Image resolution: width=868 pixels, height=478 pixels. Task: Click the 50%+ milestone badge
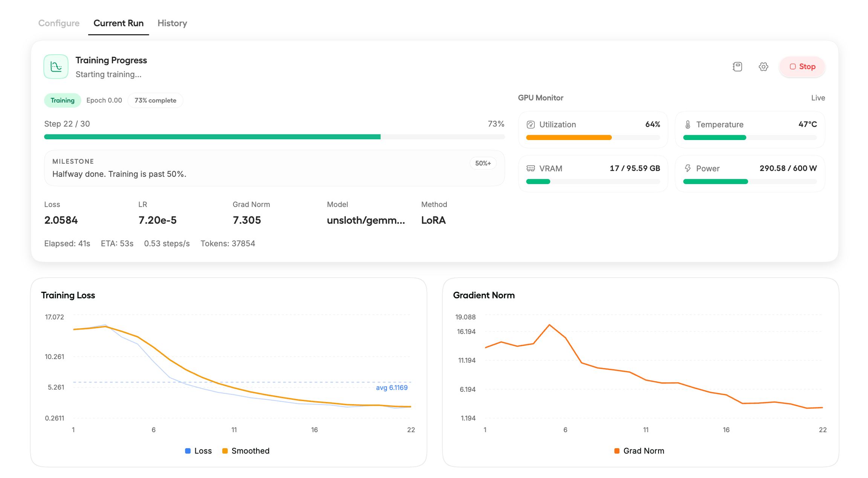pos(483,163)
